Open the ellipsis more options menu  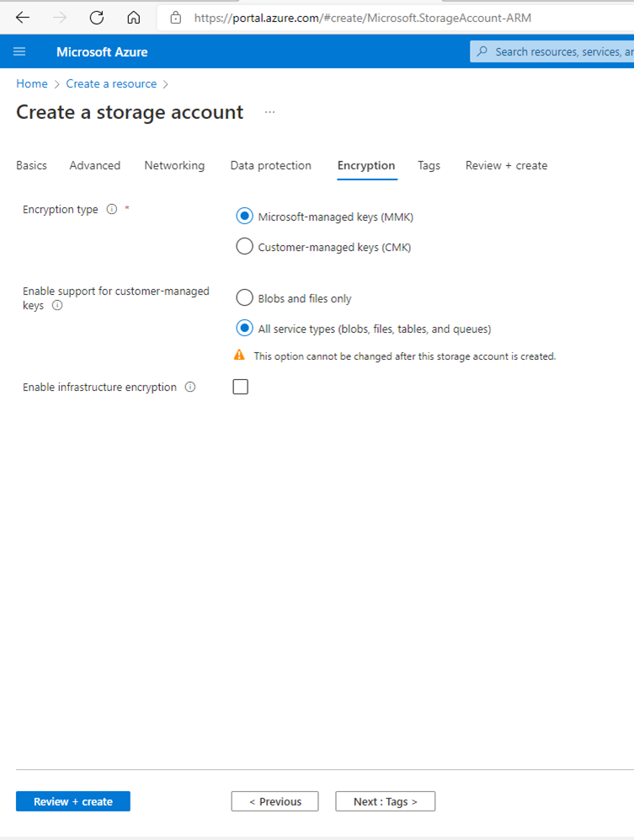tap(269, 112)
